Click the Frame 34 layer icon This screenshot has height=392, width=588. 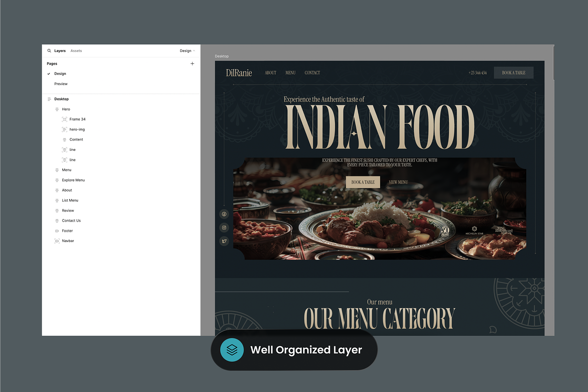pos(64,120)
